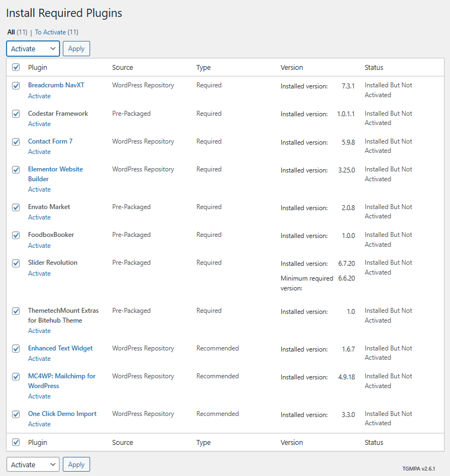Screen dimensions: 450x476
Task: Activate One Click Demo Import via its Activate link
Action: coord(39,424)
